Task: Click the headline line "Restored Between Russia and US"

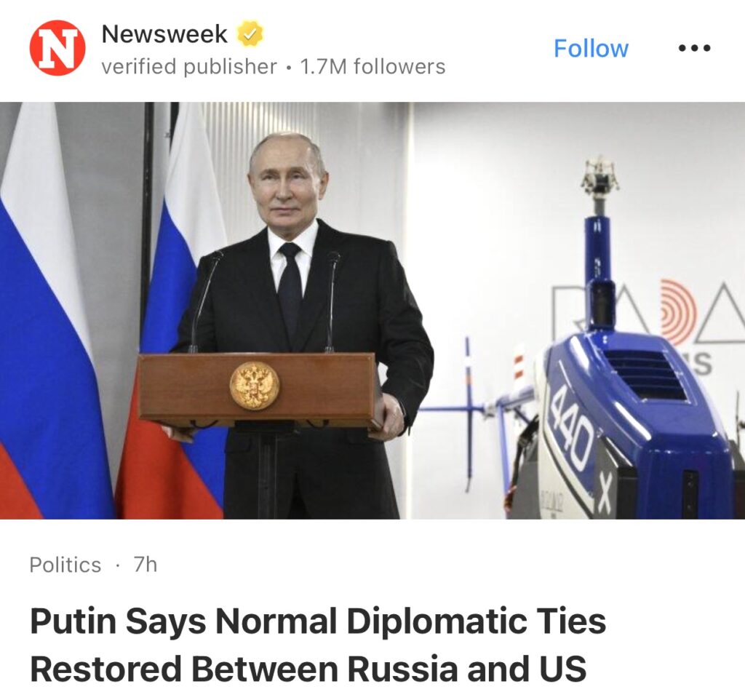Action: tap(308, 669)
